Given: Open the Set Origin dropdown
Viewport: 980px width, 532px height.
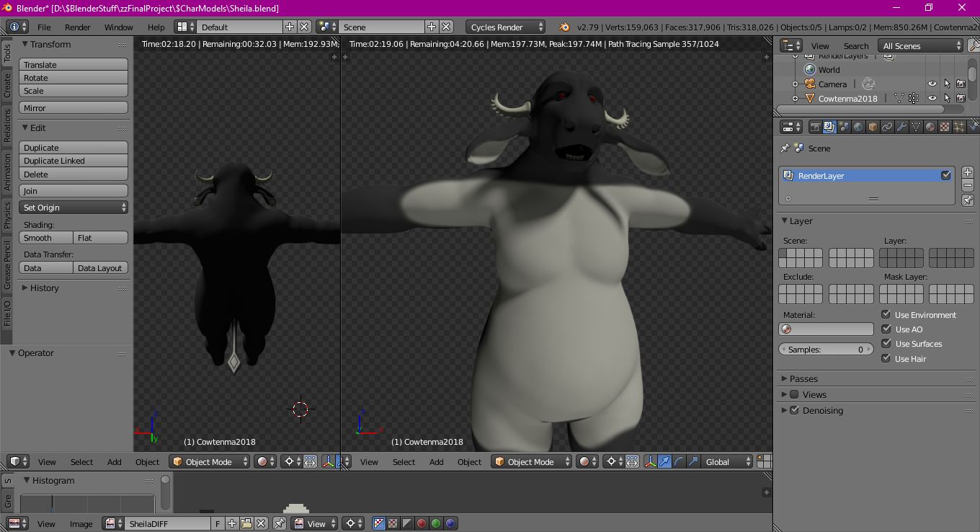Looking at the screenshot, I should pyautogui.click(x=73, y=208).
